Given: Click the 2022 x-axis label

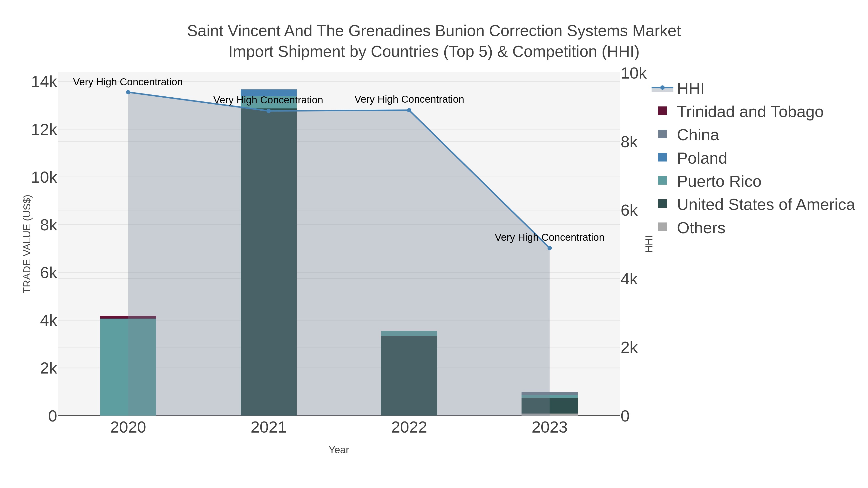Looking at the screenshot, I should point(409,428).
